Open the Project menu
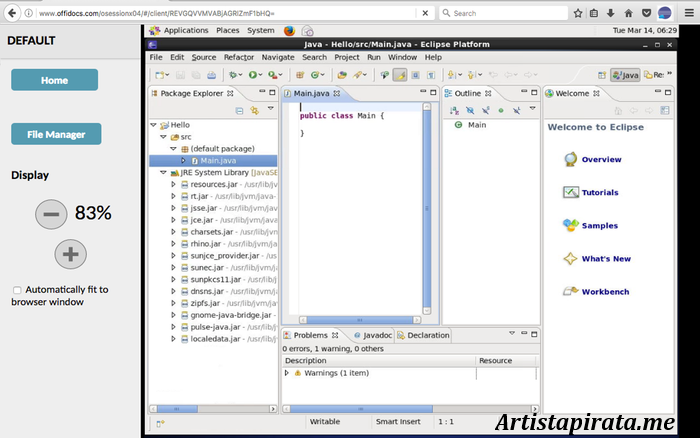This screenshot has width=700, height=438. tap(346, 57)
